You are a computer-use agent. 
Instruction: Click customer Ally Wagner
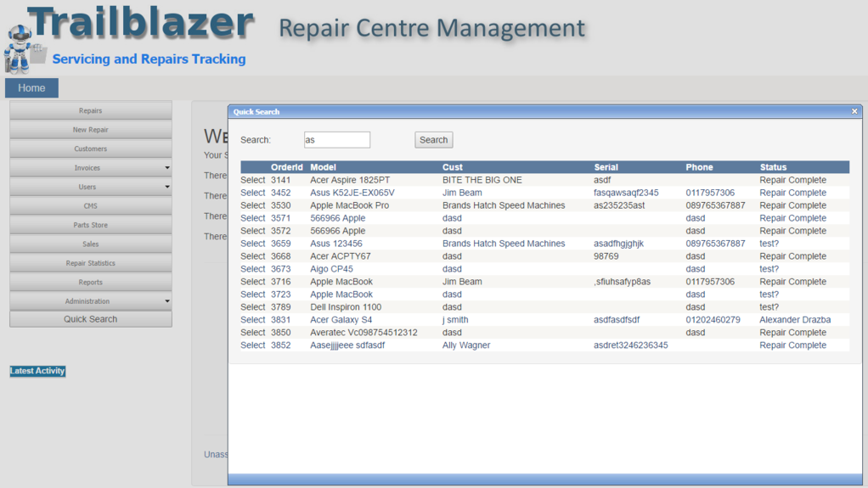point(466,345)
